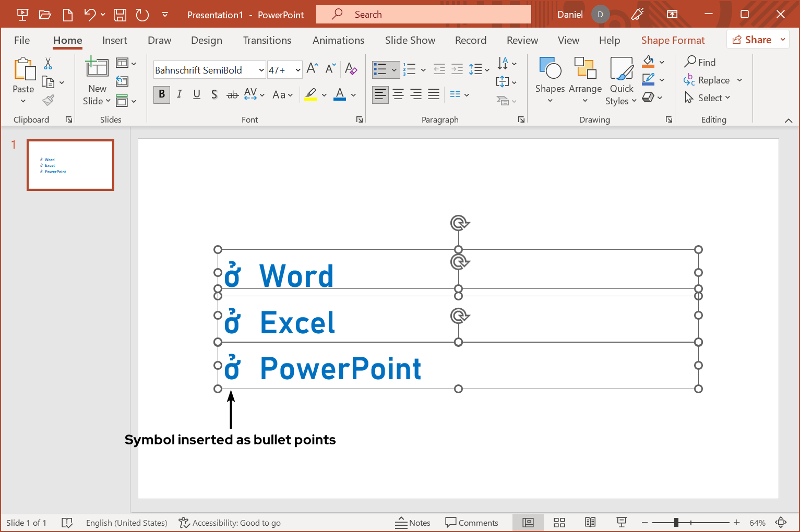Toggle Underline formatting
This screenshot has width=800, height=532.
[x=197, y=94]
